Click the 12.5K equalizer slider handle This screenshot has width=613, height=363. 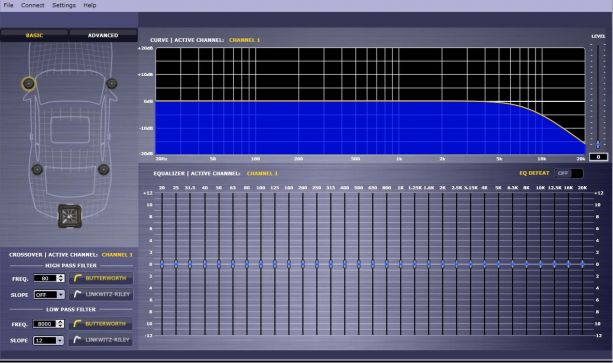(x=554, y=265)
